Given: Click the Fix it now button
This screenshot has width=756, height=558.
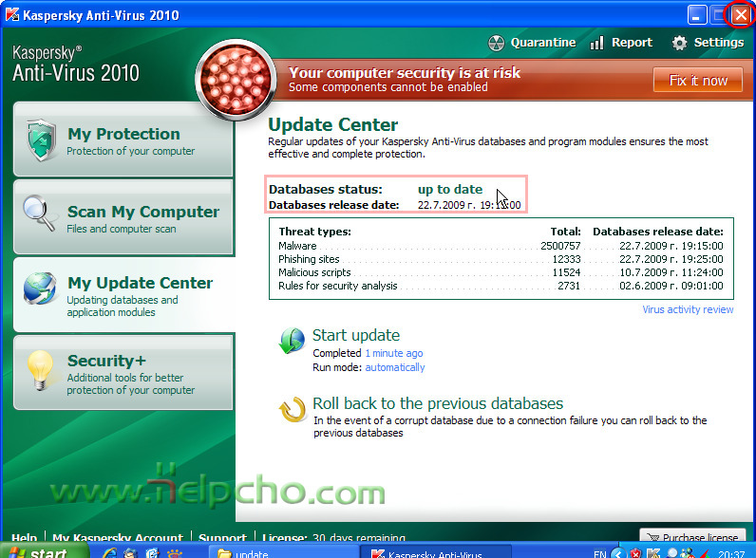Looking at the screenshot, I should point(698,80).
